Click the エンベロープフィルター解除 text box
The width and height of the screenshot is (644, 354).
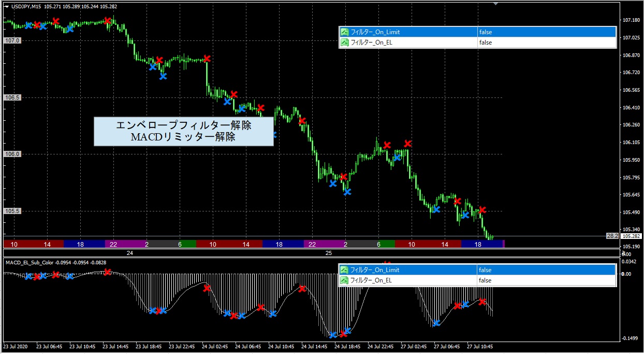184,132
